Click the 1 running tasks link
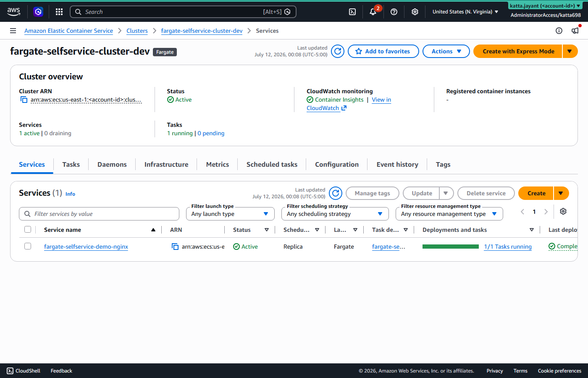Image resolution: width=588 pixels, height=378 pixels. point(180,133)
